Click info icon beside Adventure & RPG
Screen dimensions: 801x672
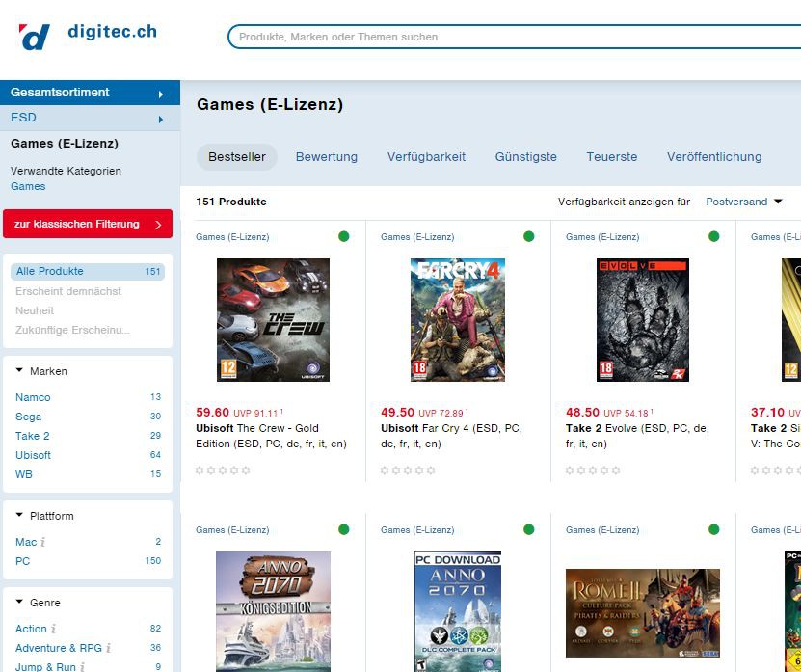coord(108,648)
